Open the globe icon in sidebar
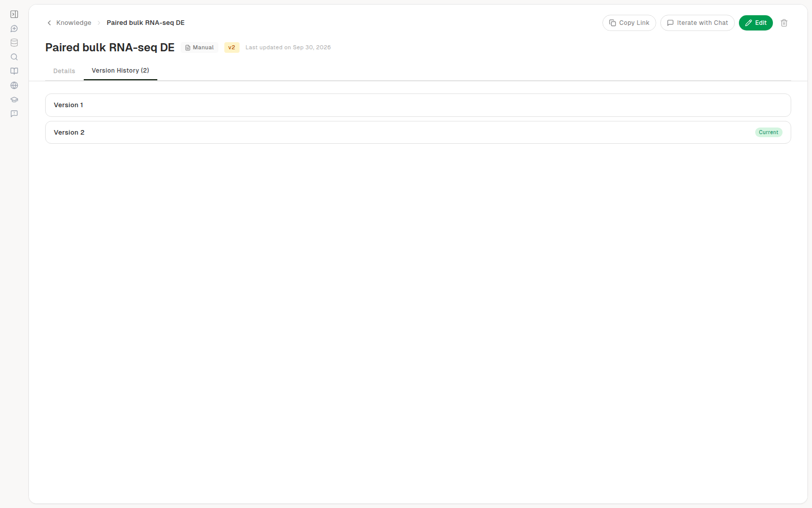The width and height of the screenshot is (812, 508). coord(14,85)
